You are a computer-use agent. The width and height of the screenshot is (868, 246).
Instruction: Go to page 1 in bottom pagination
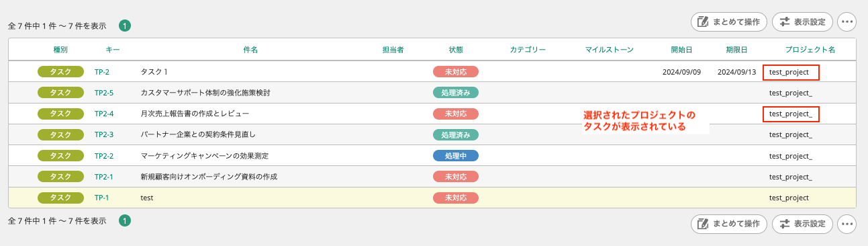(125, 220)
